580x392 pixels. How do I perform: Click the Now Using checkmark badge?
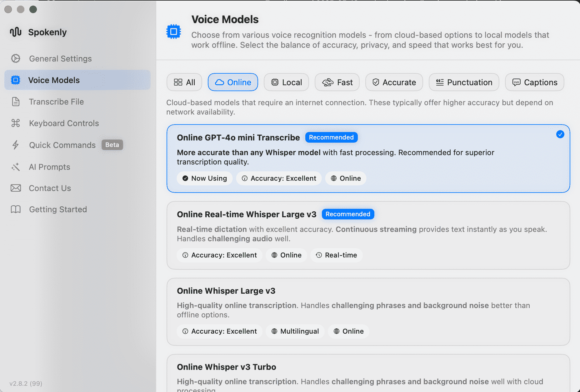click(205, 178)
